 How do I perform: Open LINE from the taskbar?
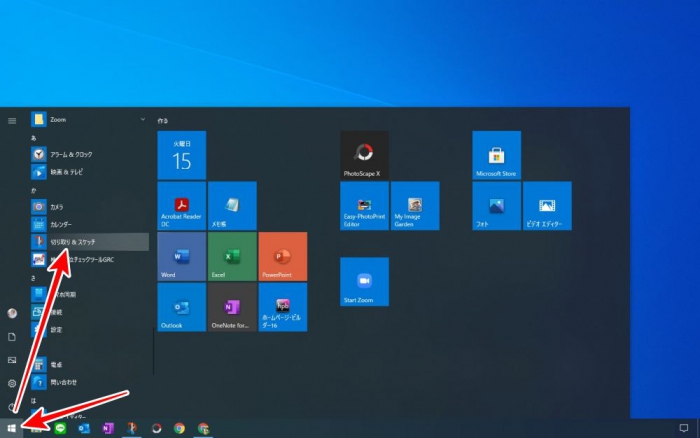[x=60, y=429]
